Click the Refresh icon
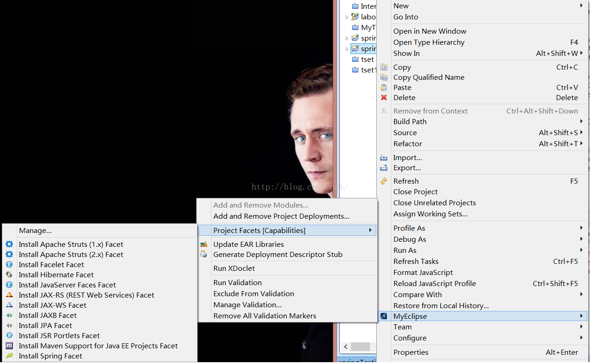 (x=384, y=181)
